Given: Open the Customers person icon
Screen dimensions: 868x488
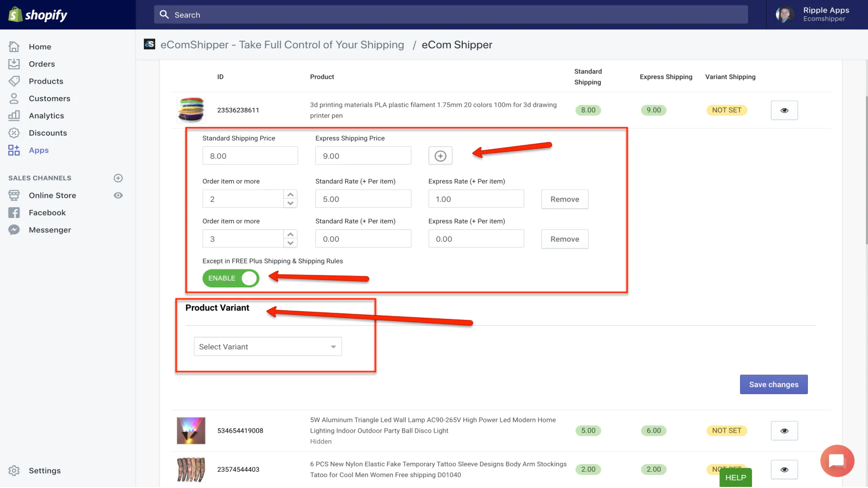Looking at the screenshot, I should [14, 99].
